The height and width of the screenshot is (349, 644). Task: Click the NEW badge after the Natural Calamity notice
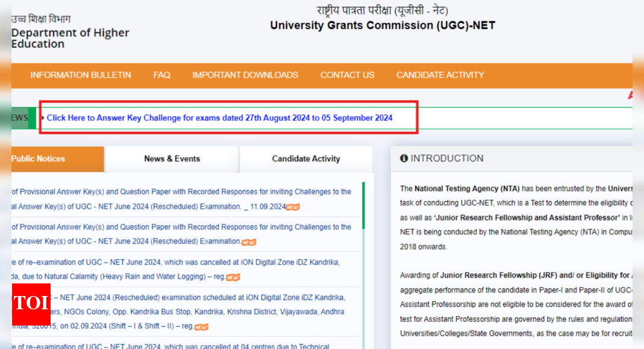pyautogui.click(x=233, y=277)
